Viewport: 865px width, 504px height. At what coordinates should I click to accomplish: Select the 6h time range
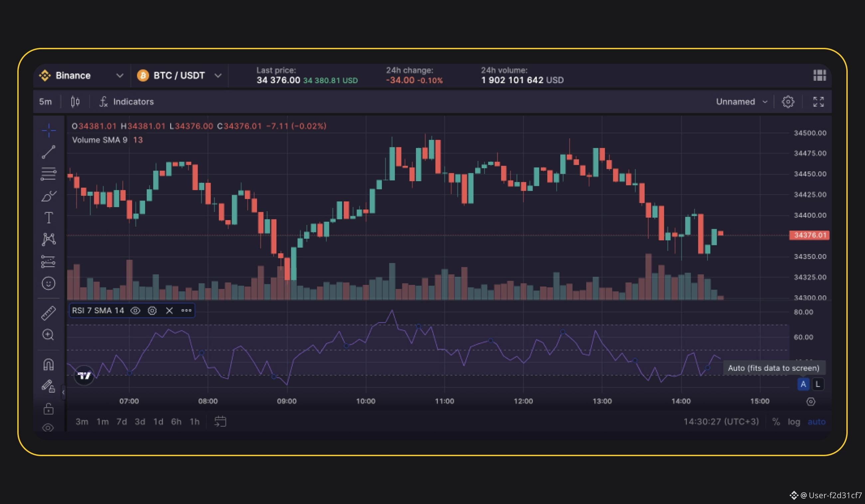(x=176, y=422)
